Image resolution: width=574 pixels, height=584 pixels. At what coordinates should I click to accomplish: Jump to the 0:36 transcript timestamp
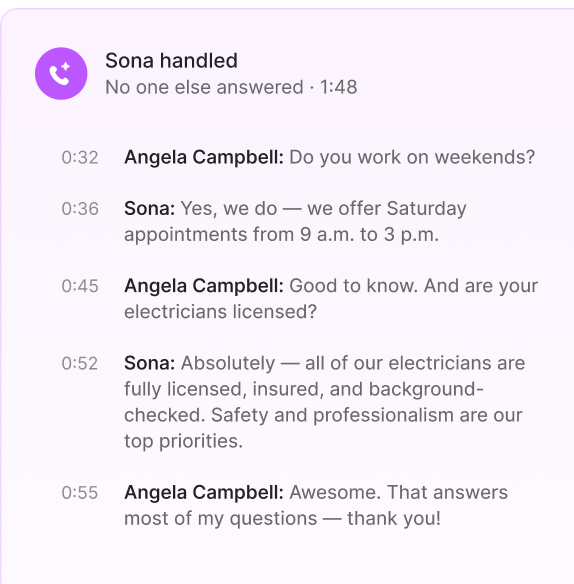tap(80, 209)
